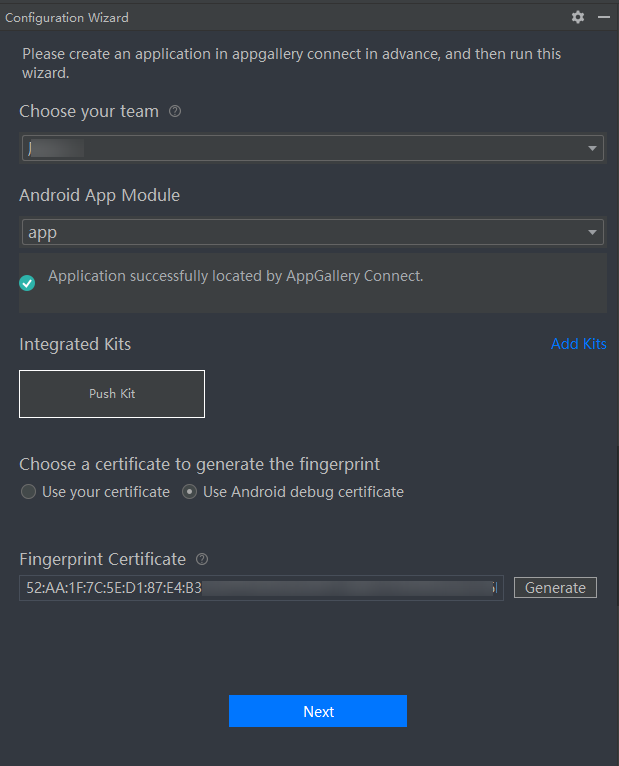Focus the Fingerprint Certificate text field
The image size is (619, 766).
click(x=261, y=588)
